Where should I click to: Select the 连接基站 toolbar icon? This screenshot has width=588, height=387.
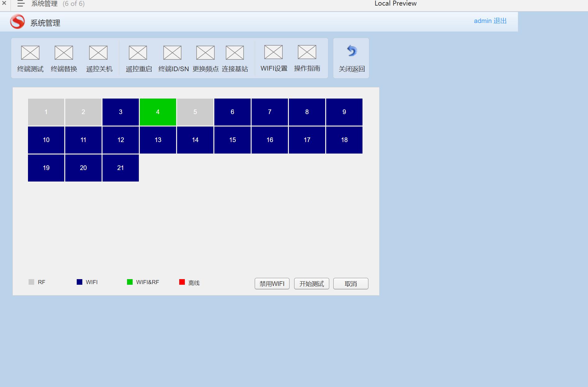[235, 53]
